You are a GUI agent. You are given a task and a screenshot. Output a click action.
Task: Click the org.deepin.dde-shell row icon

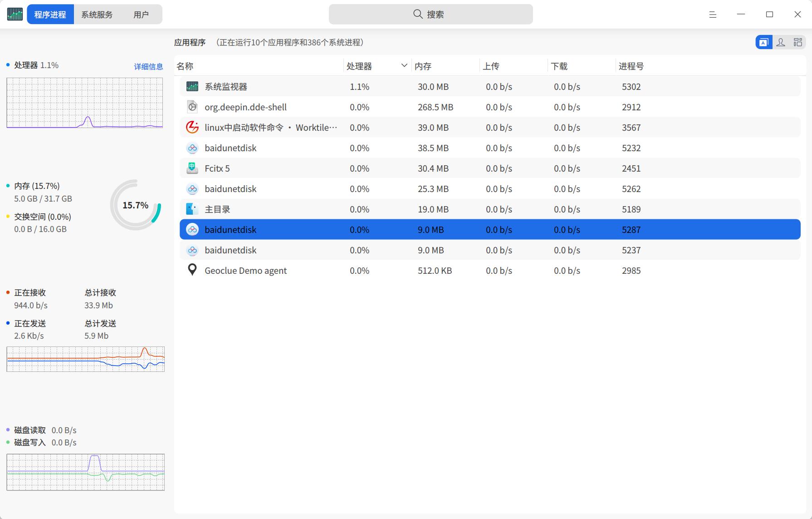click(192, 107)
